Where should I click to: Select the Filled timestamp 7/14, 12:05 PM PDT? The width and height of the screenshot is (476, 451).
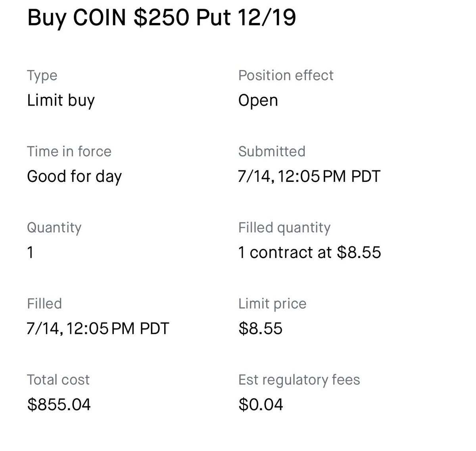(98, 329)
